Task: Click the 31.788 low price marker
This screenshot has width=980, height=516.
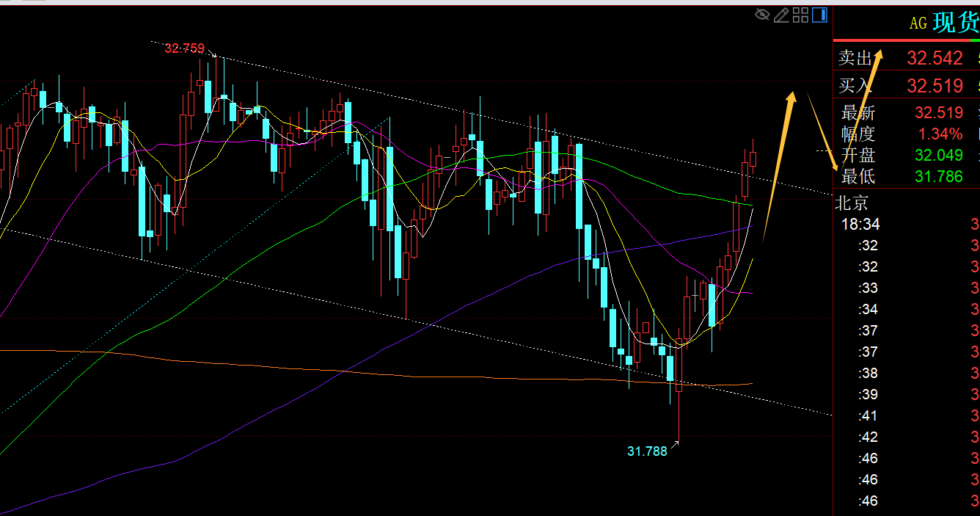Action: coord(647,451)
